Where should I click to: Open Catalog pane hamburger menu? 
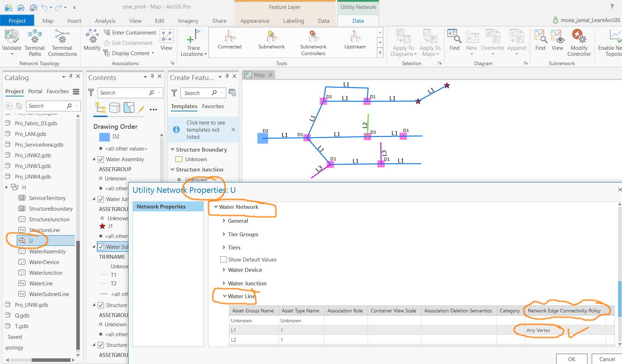tap(76, 91)
